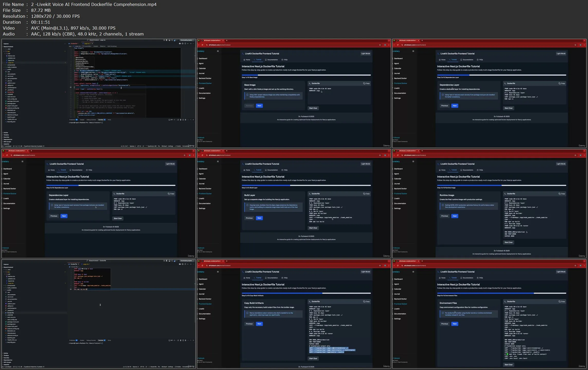
Task: Click the info icon in Step 1 hint box
Action: point(247,95)
